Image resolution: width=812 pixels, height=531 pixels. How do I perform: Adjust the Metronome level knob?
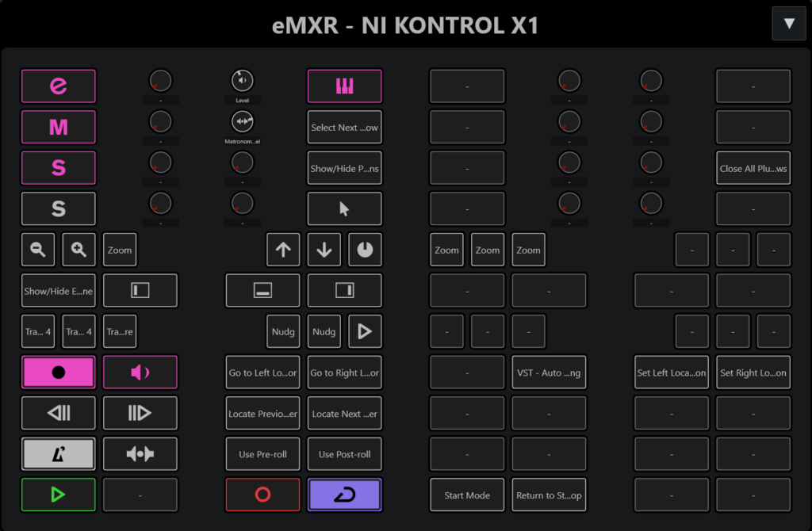pyautogui.click(x=243, y=121)
